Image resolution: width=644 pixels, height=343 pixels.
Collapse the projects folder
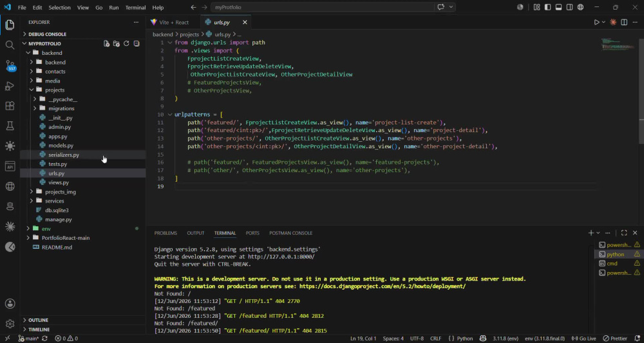(55, 90)
